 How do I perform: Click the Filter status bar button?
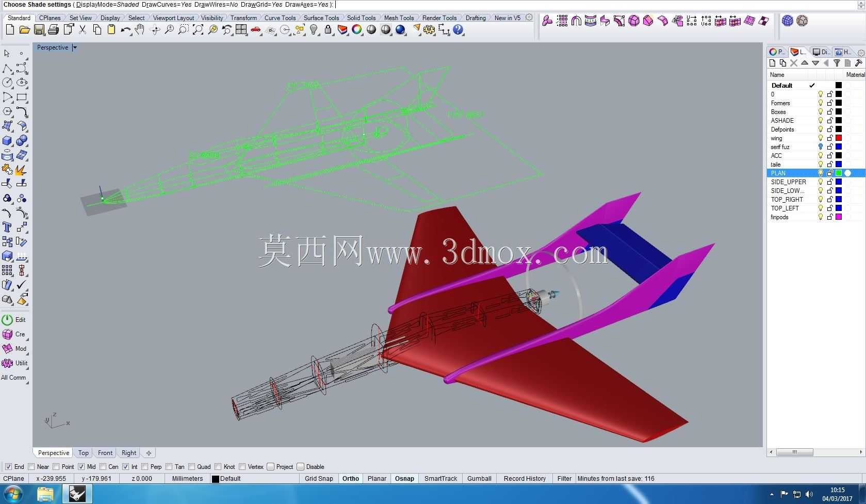point(564,479)
